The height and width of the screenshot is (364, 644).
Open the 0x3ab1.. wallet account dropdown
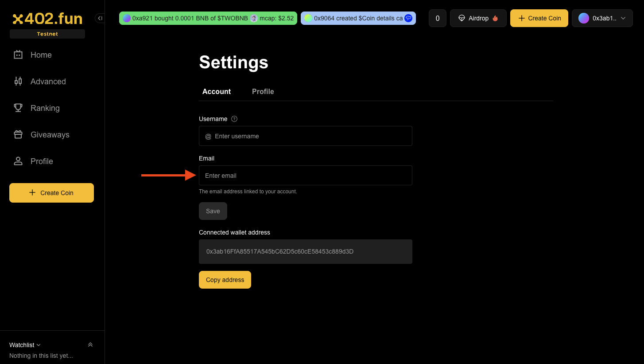(602, 18)
